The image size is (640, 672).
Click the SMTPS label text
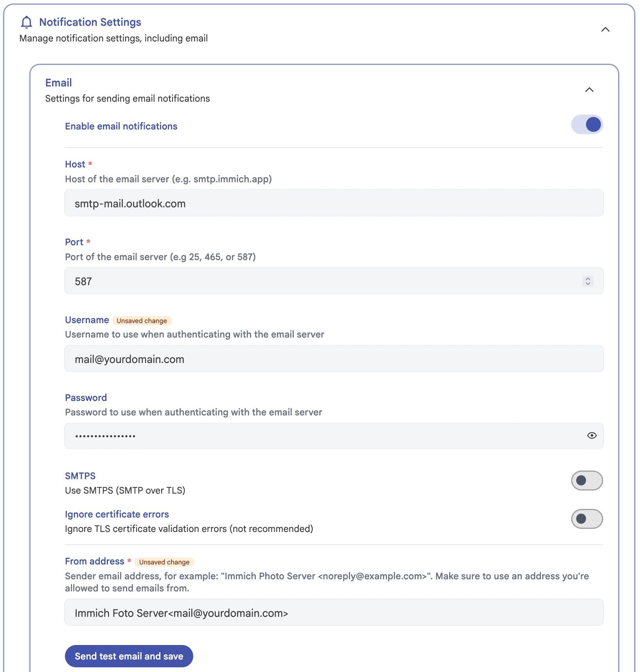pos(80,476)
